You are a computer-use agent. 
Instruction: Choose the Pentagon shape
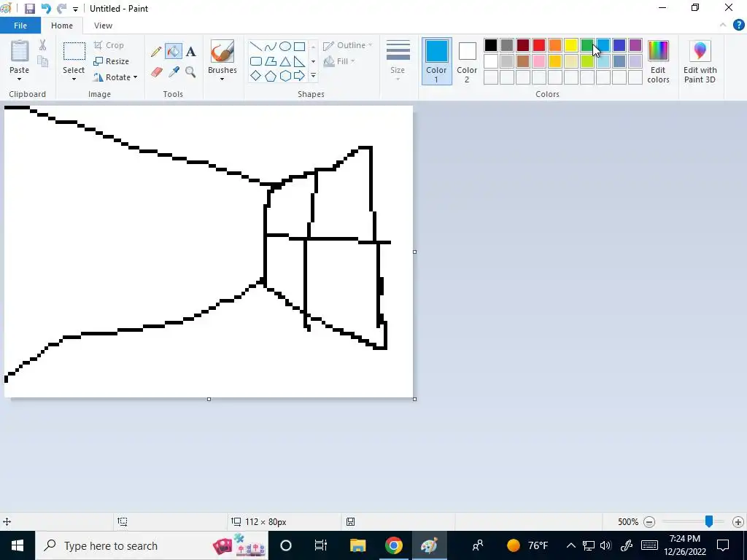271,76
